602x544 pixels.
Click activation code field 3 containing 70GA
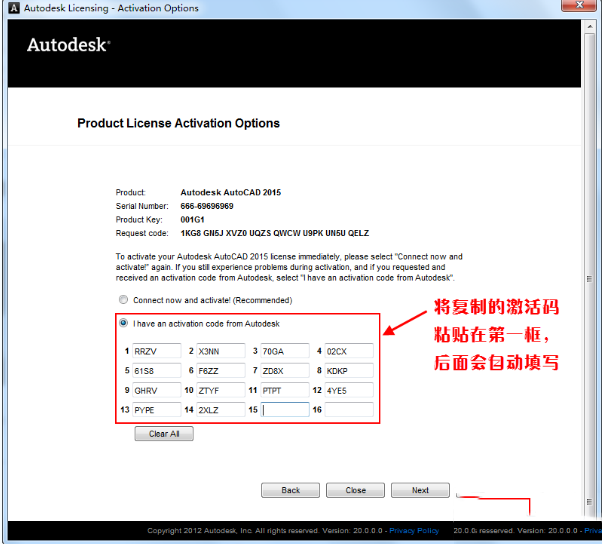pyautogui.click(x=285, y=351)
